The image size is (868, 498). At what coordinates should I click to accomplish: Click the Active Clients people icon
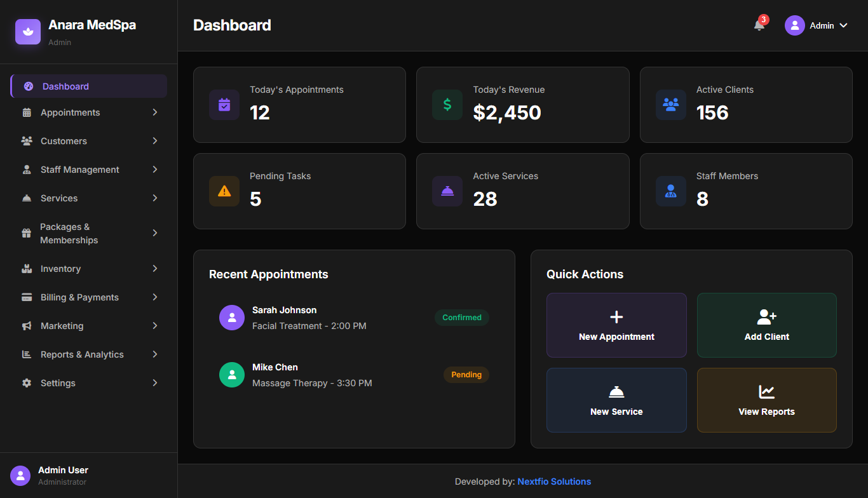click(x=670, y=105)
